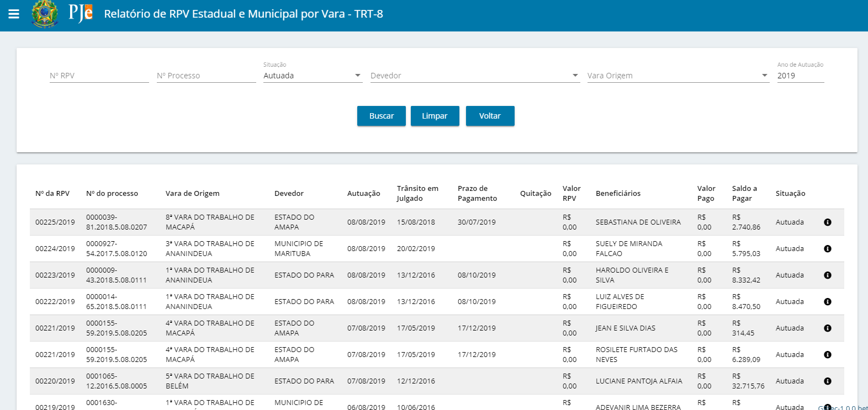
Task: Select RPV number 00220/2019
Action: (x=55, y=381)
